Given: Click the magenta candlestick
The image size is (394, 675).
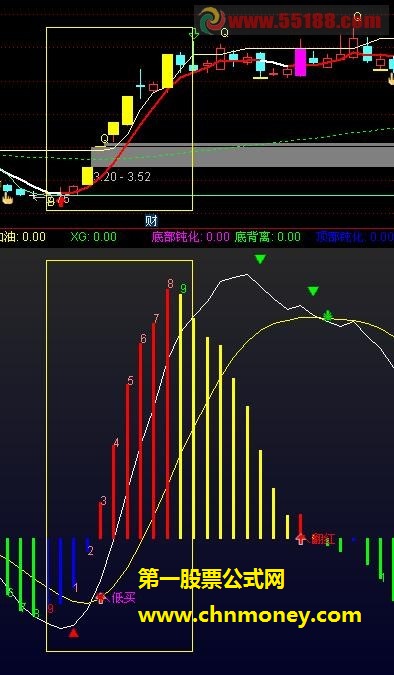Looking at the screenshot, I should (x=300, y=62).
